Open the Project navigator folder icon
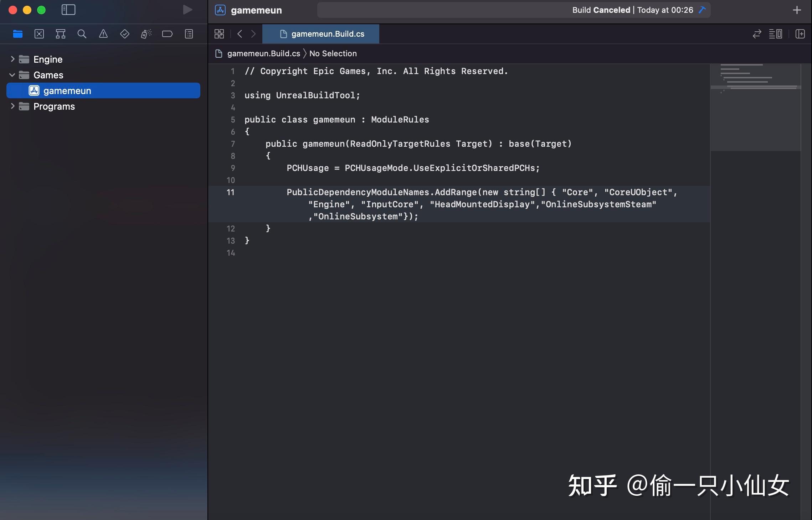The width and height of the screenshot is (812, 520). pos(18,34)
